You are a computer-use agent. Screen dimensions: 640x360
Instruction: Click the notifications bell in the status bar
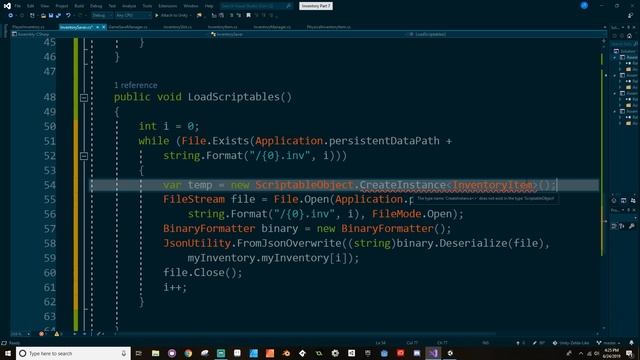tap(631, 343)
